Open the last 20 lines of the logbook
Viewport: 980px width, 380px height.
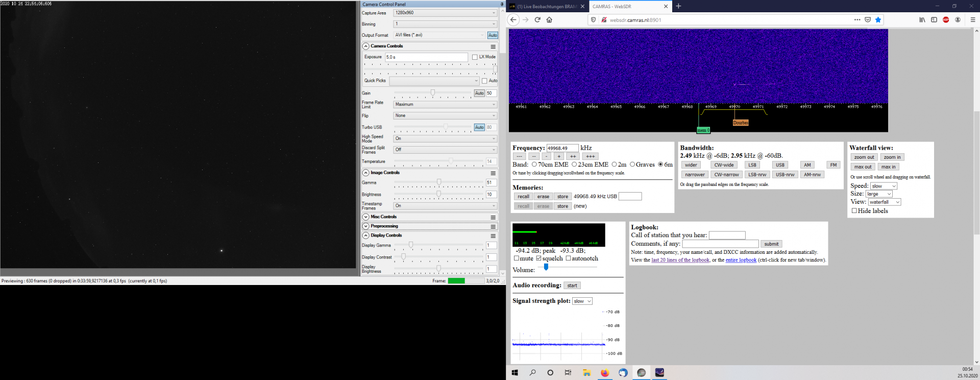[x=680, y=260]
